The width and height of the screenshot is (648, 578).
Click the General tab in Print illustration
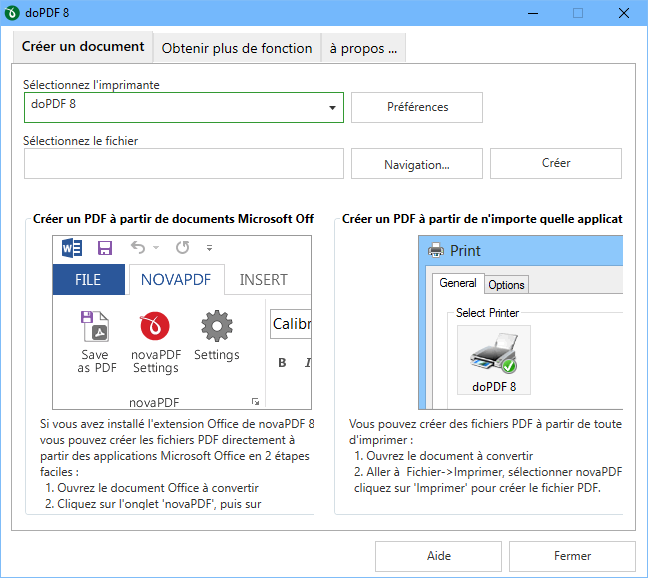click(457, 283)
